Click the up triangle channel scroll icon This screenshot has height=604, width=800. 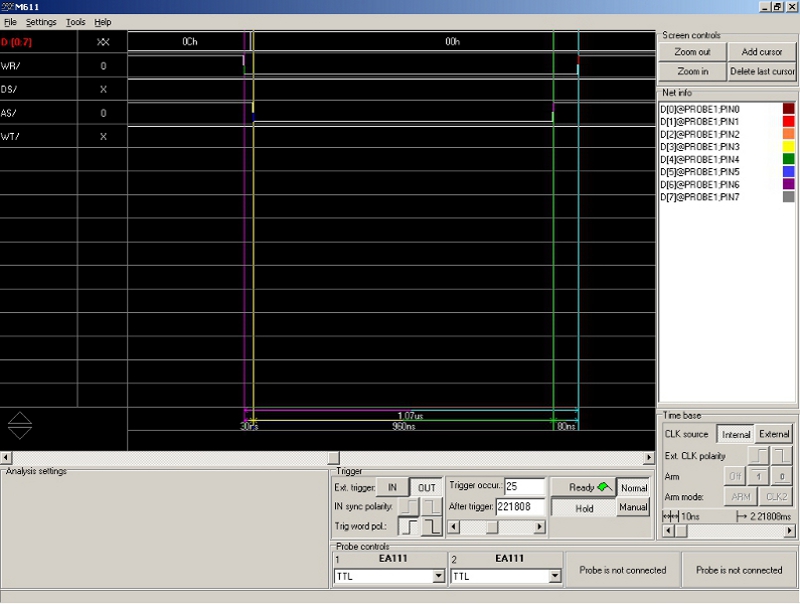click(20, 418)
